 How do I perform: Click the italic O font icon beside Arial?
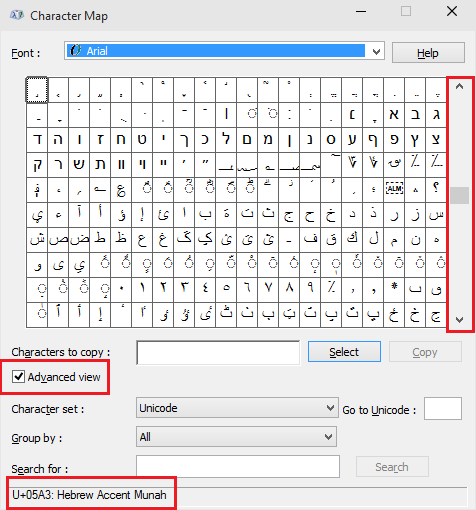(76, 51)
